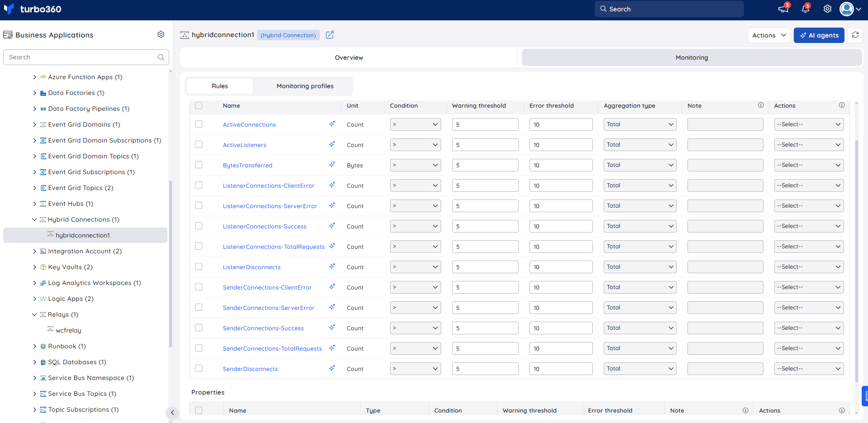Viewport: 868px width, 423px height.
Task: Check the SenderDisconnects rule checkbox
Action: [x=199, y=369]
